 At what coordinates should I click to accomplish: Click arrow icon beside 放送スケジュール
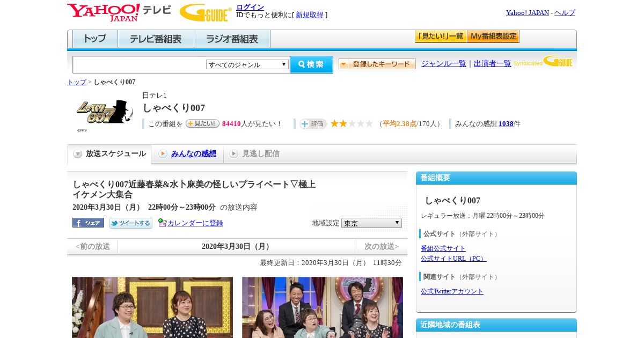click(x=78, y=154)
